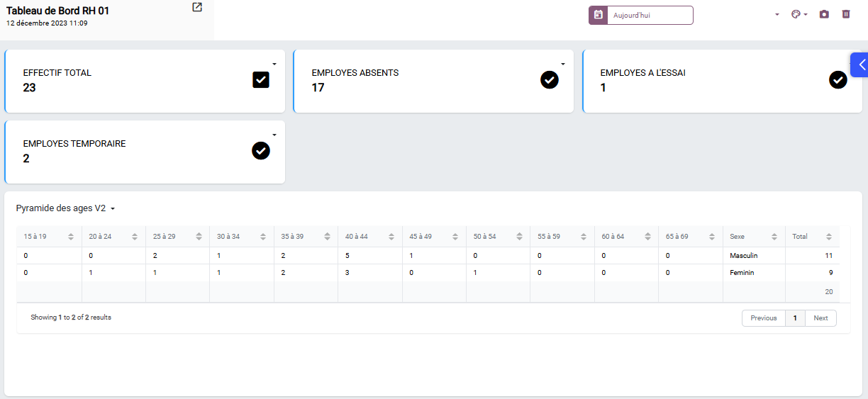
Task: Click the Next pagination button
Action: pos(820,318)
